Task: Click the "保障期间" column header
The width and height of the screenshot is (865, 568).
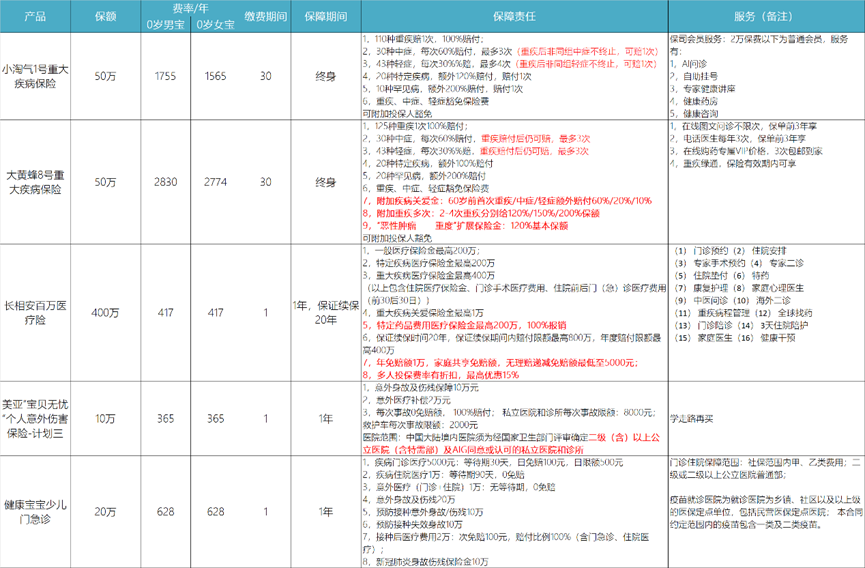Action: click(326, 17)
